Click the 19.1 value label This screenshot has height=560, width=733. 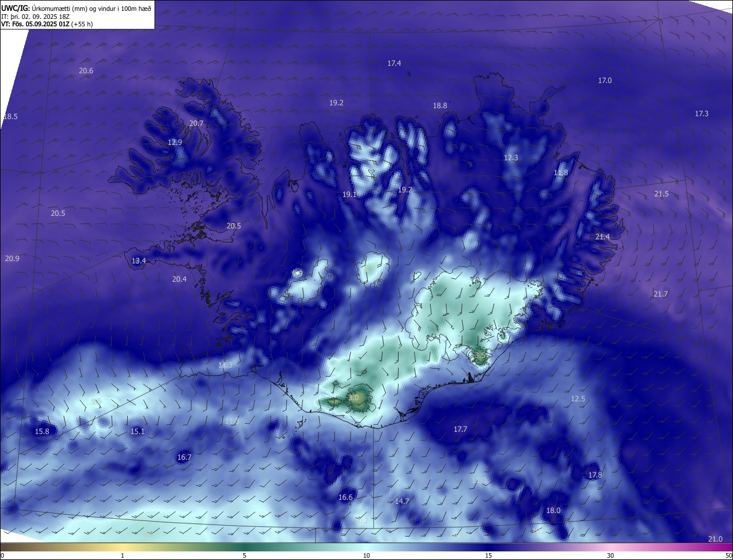(349, 194)
